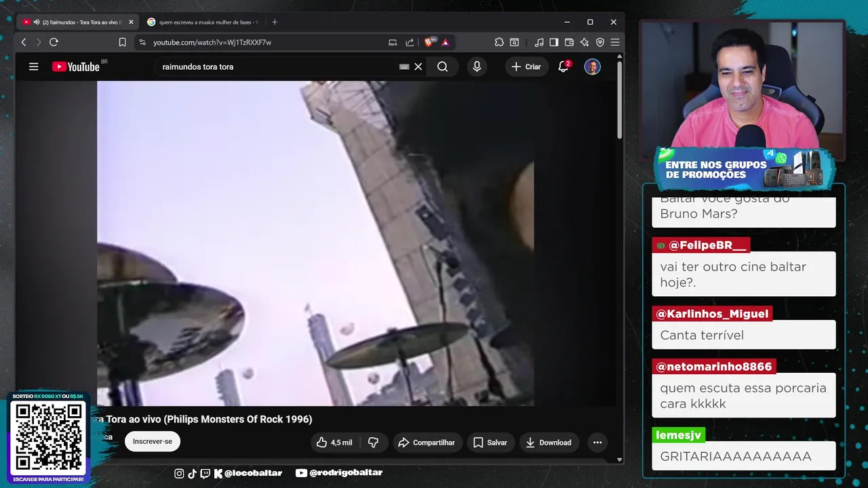The height and width of the screenshot is (488, 868).
Task: Open more actions three-dot menu
Action: [597, 442]
